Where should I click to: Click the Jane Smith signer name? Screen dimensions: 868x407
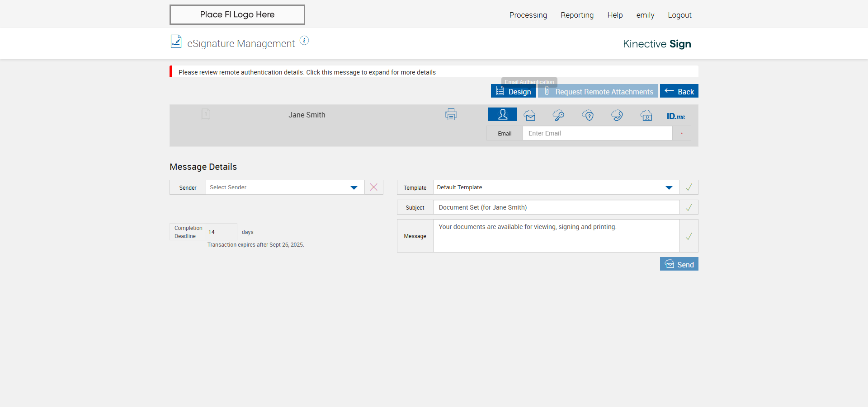[x=307, y=115]
